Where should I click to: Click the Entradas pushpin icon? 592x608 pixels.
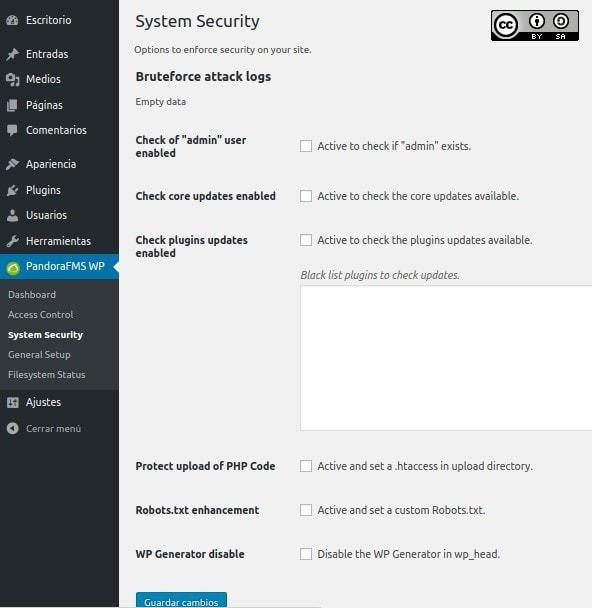point(12,54)
